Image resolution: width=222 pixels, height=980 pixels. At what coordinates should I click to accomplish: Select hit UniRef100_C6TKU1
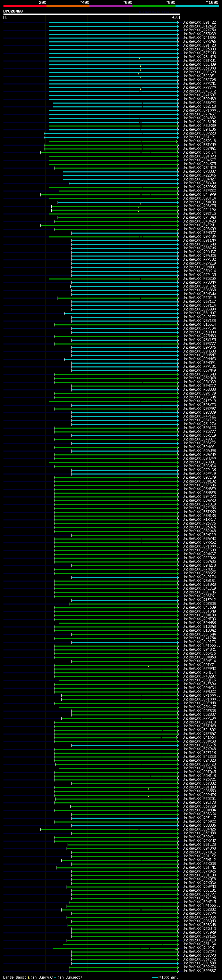pyautogui.click(x=199, y=60)
